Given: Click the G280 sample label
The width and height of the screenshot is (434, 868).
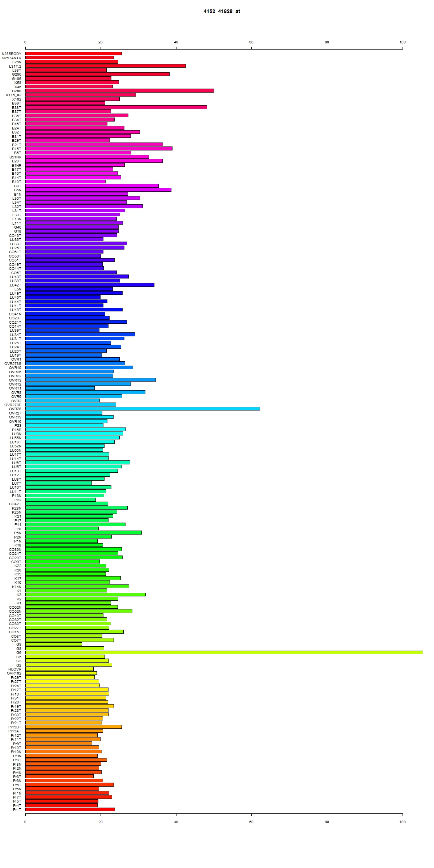Looking at the screenshot, I should coord(17,91).
